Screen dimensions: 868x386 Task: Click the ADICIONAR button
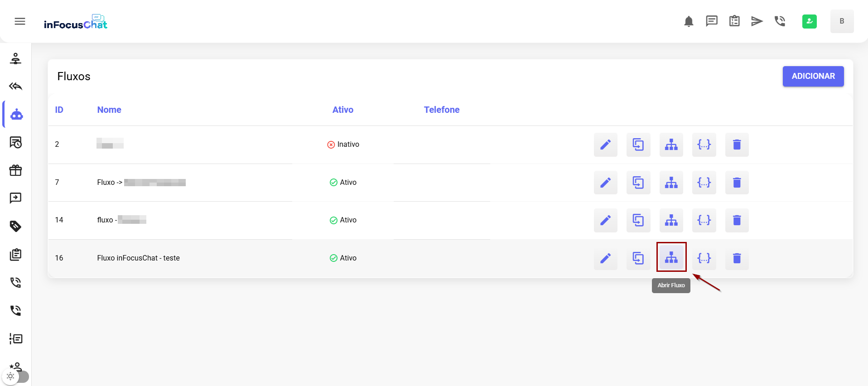(813, 76)
